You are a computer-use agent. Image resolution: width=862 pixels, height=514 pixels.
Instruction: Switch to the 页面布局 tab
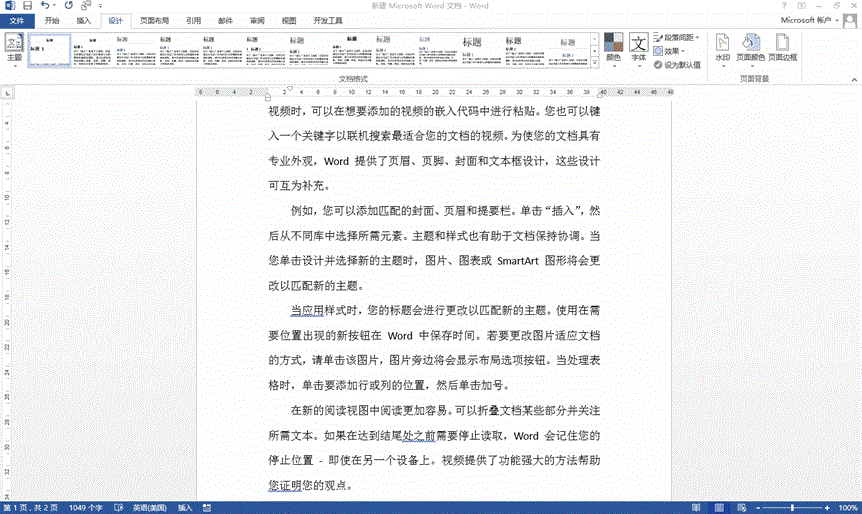[x=154, y=20]
